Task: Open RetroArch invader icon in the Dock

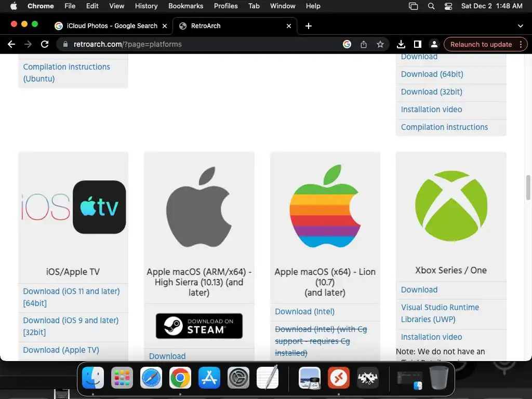Action: 368,378
